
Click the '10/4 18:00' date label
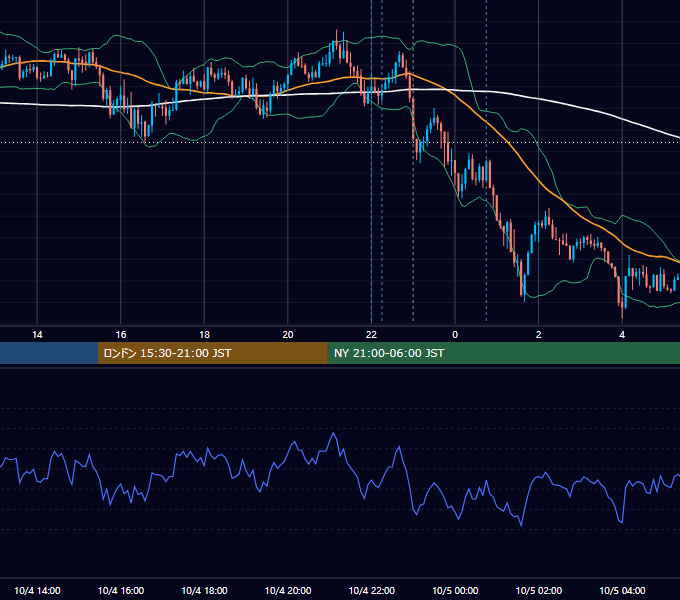(204, 590)
